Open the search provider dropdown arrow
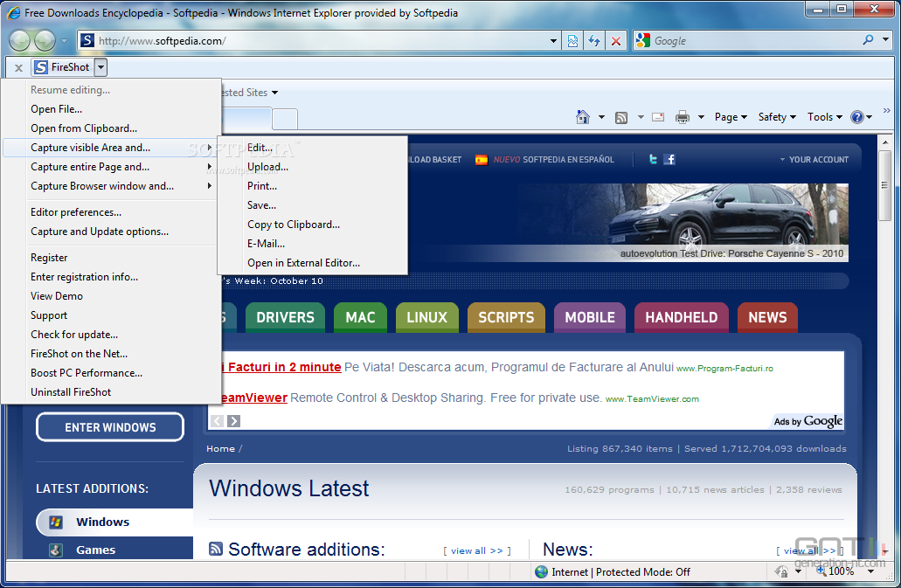The width and height of the screenshot is (901, 588). click(885, 39)
